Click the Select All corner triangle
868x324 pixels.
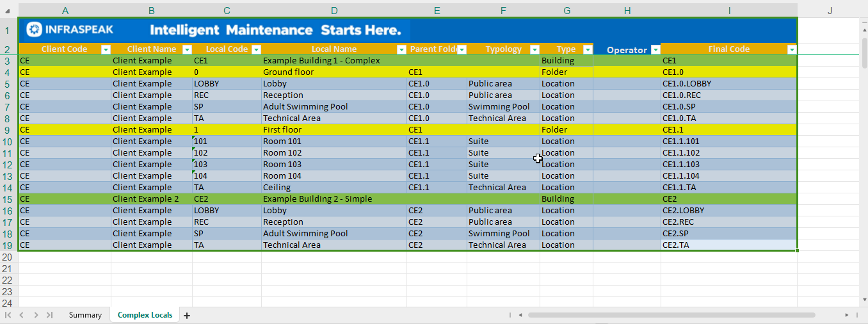[x=9, y=11]
